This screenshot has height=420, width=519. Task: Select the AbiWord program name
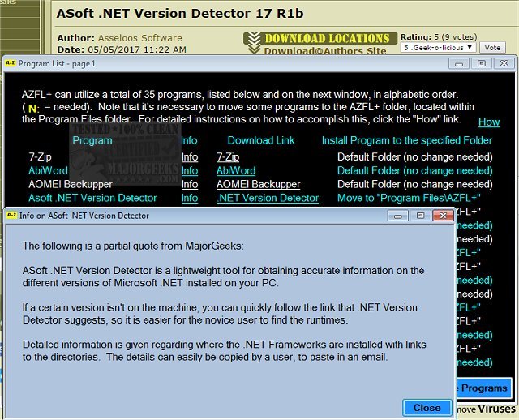[x=49, y=170]
